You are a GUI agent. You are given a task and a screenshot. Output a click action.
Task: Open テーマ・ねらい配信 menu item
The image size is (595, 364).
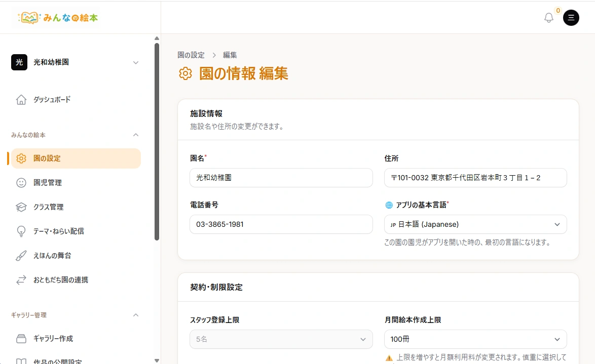point(76,231)
